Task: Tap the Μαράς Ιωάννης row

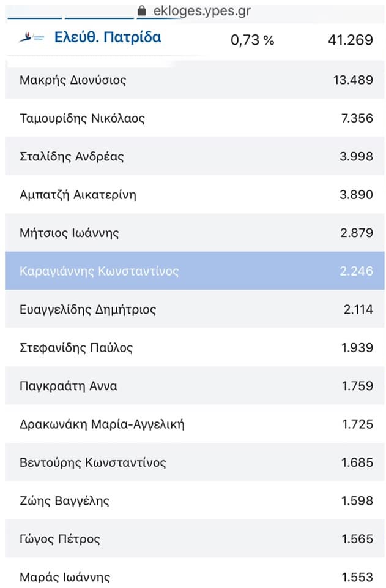Action: pyautogui.click(x=195, y=573)
